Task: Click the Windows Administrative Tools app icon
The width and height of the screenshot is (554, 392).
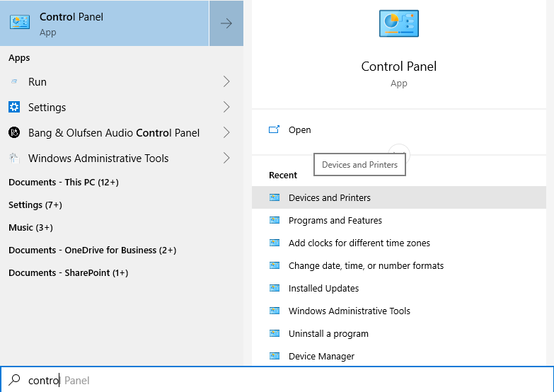Action: coord(14,158)
